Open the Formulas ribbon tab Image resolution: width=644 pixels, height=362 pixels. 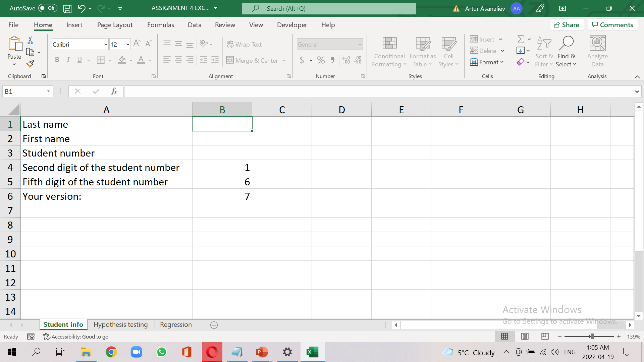coord(161,24)
